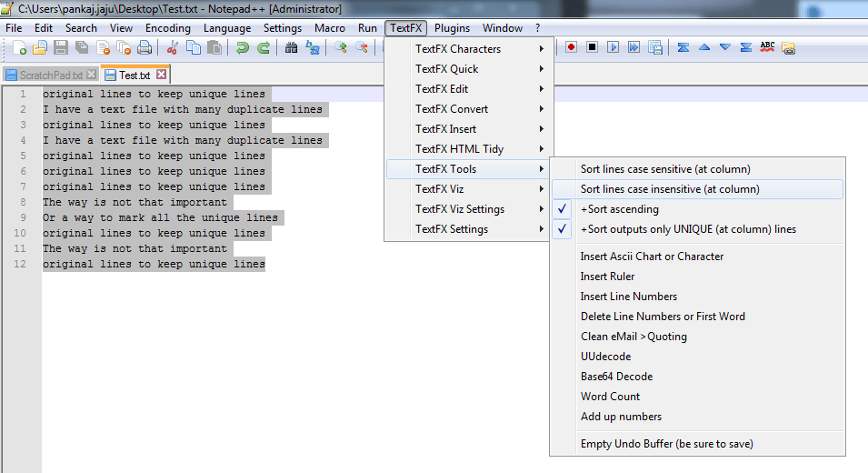Toggle +Sort outputs only UNIQUE lines
This screenshot has width=868, height=473.
coord(688,229)
